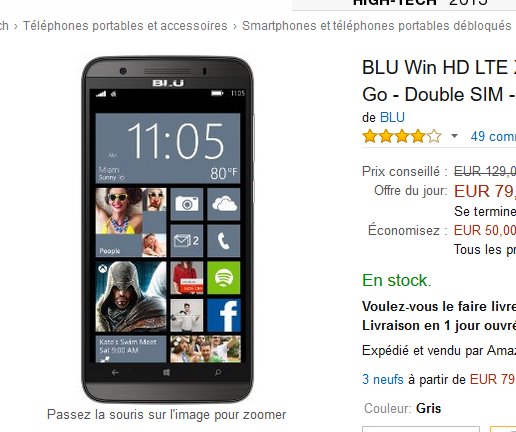Click the 11:05 clock weather tile
Image resolution: width=516 pixels, height=432 pixels.
tap(168, 148)
